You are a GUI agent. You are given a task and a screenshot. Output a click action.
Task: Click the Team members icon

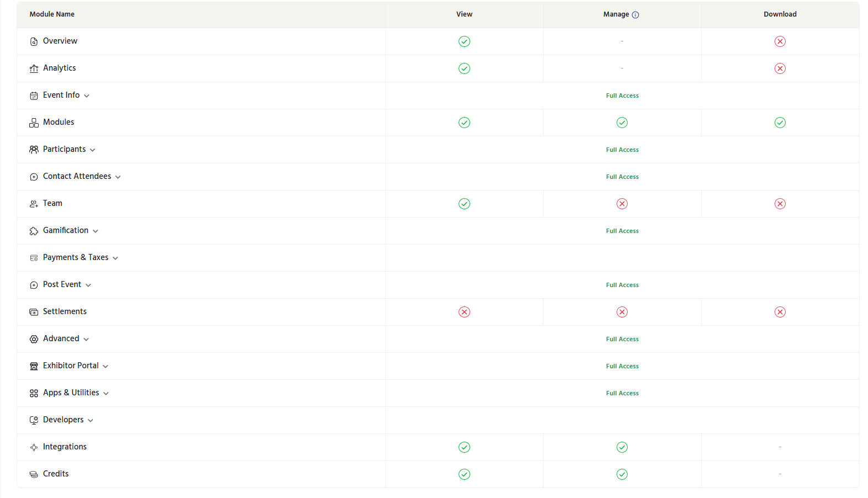click(34, 204)
